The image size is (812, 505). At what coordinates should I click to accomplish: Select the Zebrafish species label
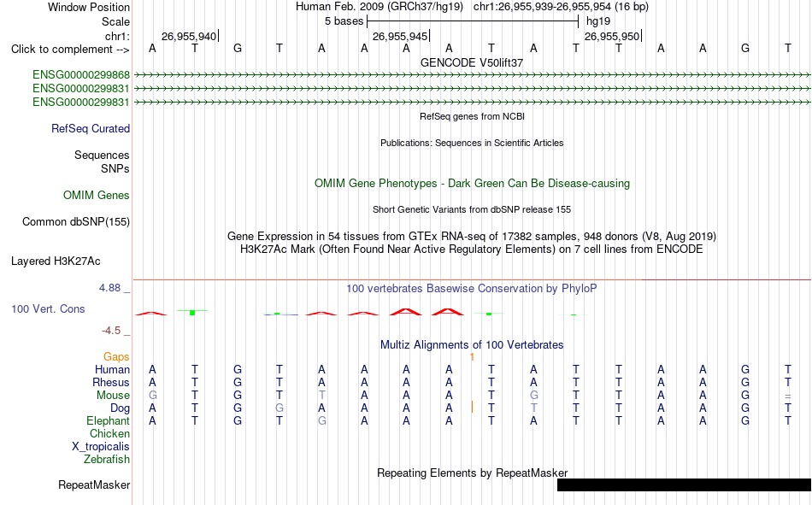click(107, 459)
